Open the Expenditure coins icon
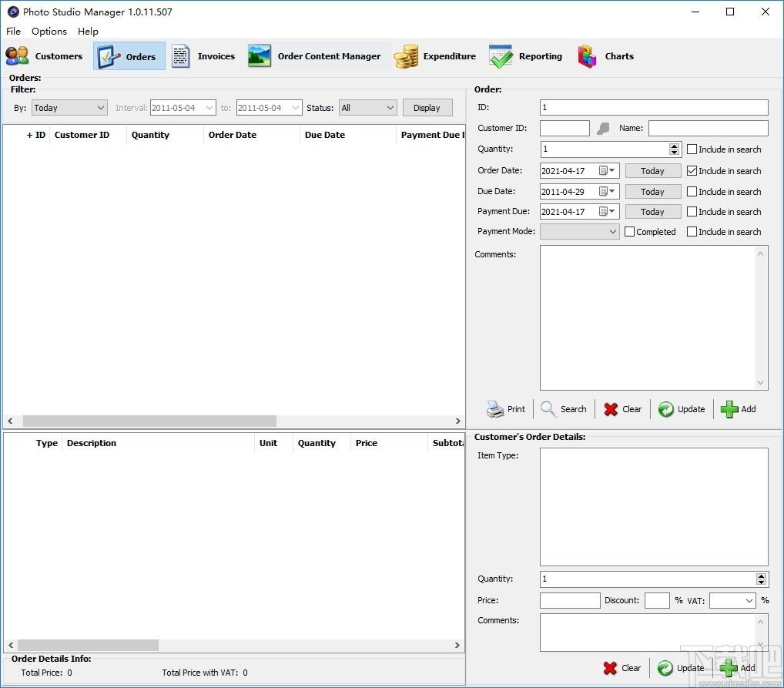 (406, 56)
